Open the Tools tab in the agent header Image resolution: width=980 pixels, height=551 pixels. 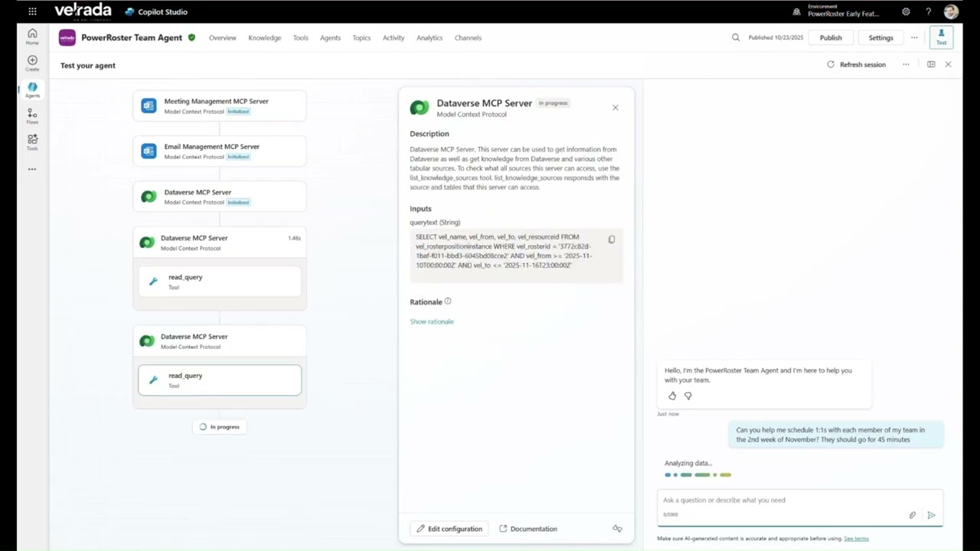click(x=301, y=37)
